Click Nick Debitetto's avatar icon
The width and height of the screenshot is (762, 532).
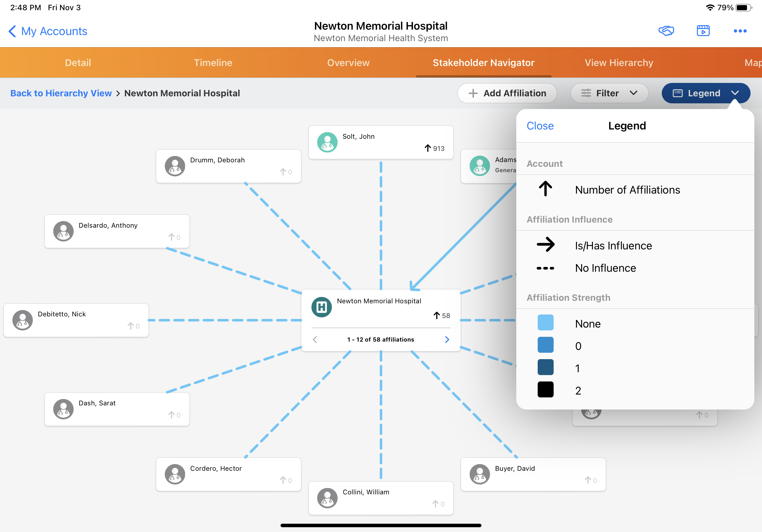(x=22, y=320)
